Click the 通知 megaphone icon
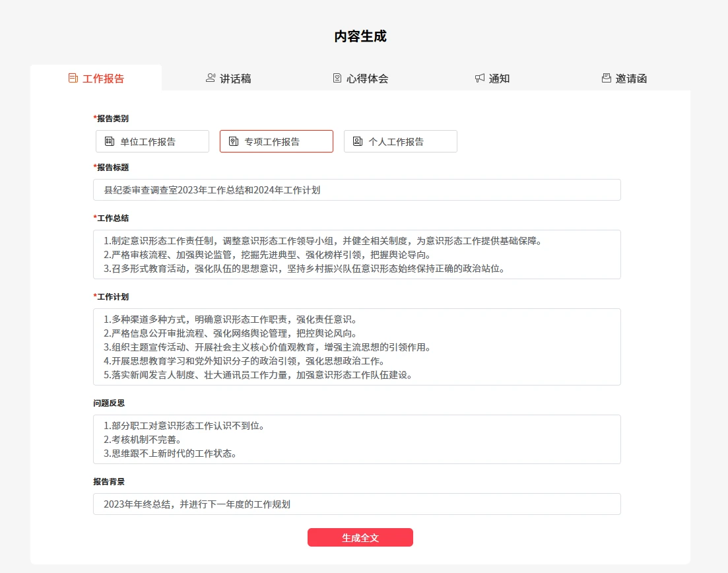Screen dimensions: 728x573 pos(480,78)
